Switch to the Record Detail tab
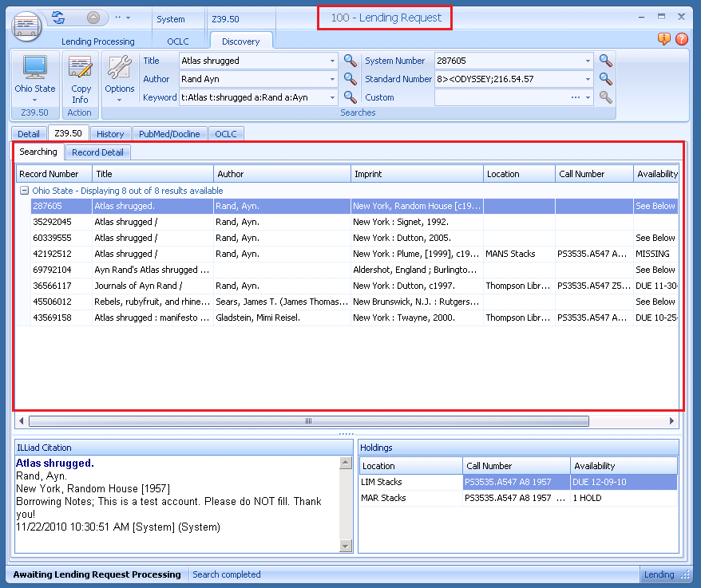The height and width of the screenshot is (588, 701). tap(97, 152)
